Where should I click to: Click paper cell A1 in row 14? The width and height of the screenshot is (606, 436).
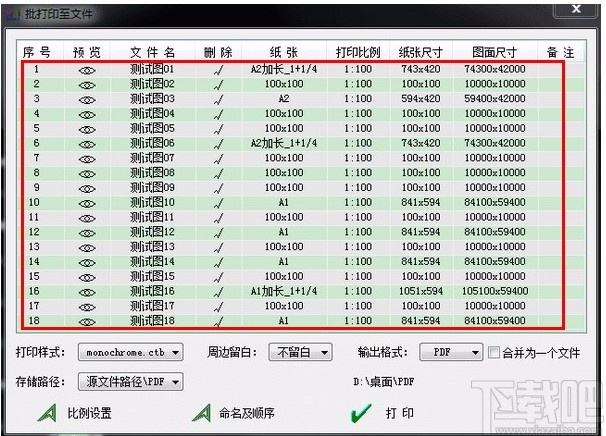click(x=284, y=262)
